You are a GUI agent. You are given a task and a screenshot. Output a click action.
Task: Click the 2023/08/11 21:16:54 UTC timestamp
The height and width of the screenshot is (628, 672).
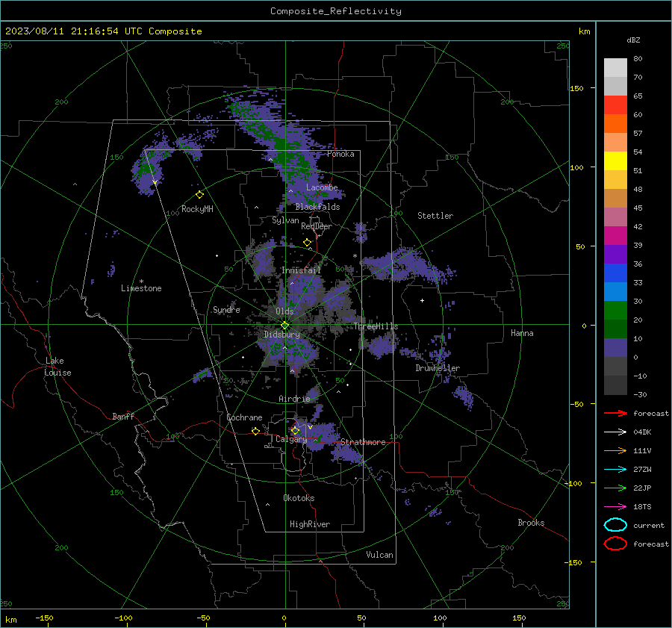pos(67,31)
